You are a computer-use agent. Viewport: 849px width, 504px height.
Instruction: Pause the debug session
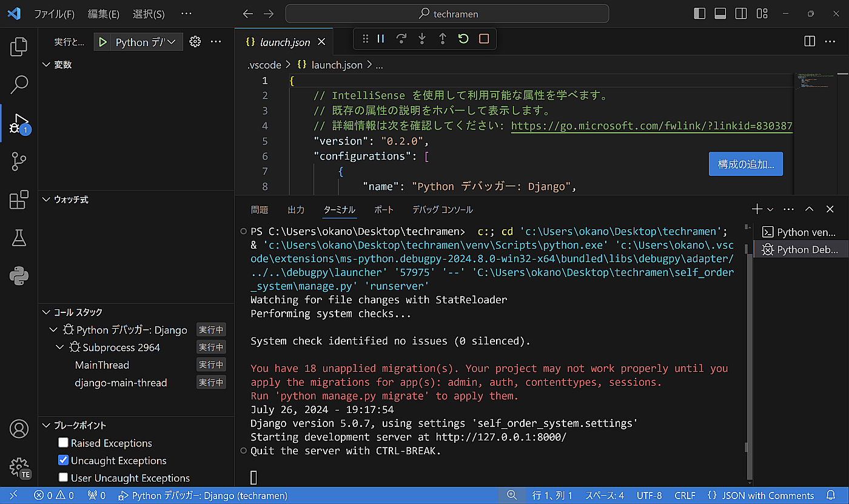381,39
